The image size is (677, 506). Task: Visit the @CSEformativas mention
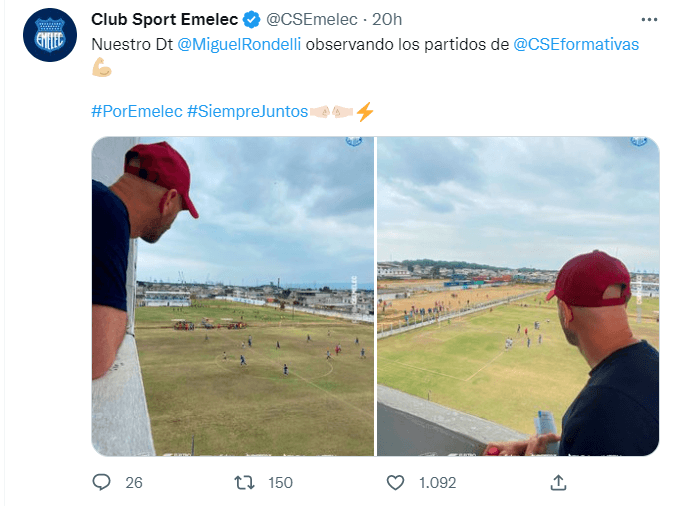(576, 44)
